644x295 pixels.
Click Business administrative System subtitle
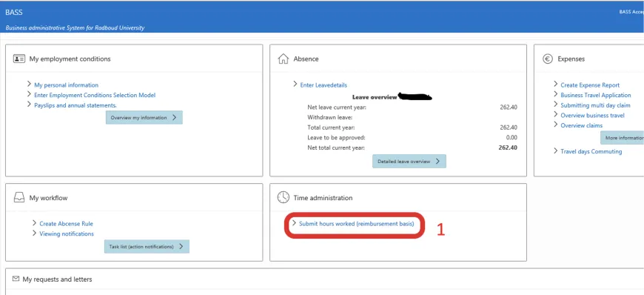coord(76,28)
